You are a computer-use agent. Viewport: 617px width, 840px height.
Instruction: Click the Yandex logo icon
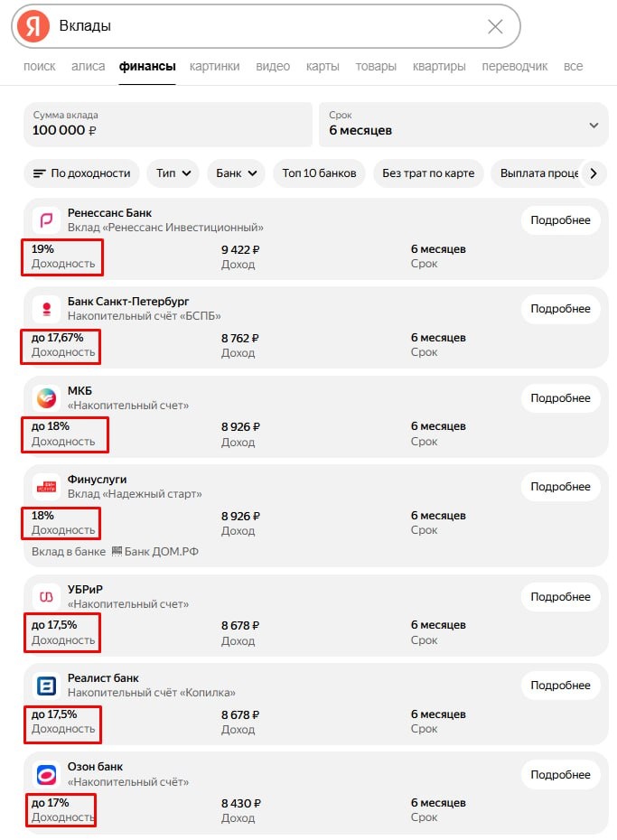33,26
